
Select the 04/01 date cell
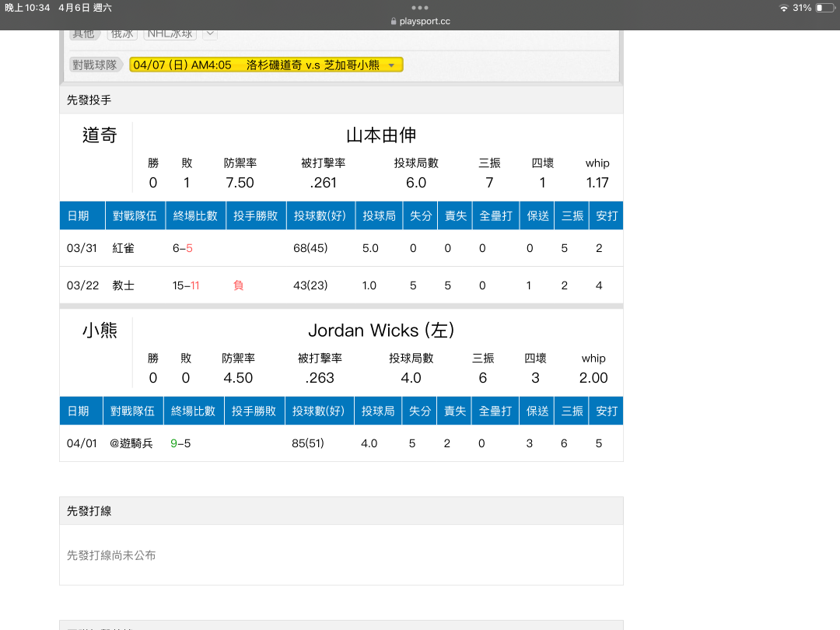point(82,443)
